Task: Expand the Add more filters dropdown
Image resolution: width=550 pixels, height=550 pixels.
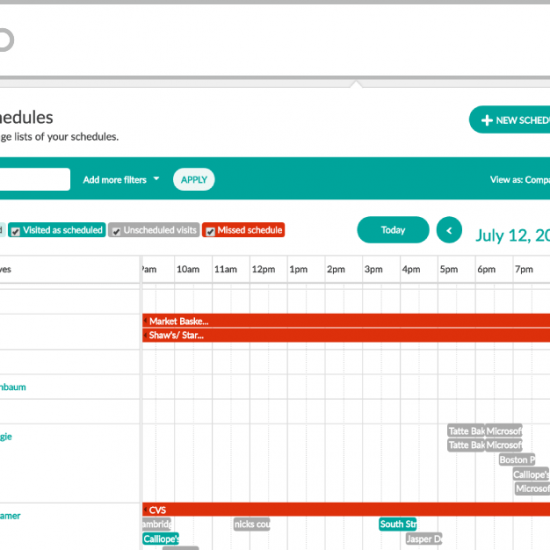Action: click(x=121, y=180)
